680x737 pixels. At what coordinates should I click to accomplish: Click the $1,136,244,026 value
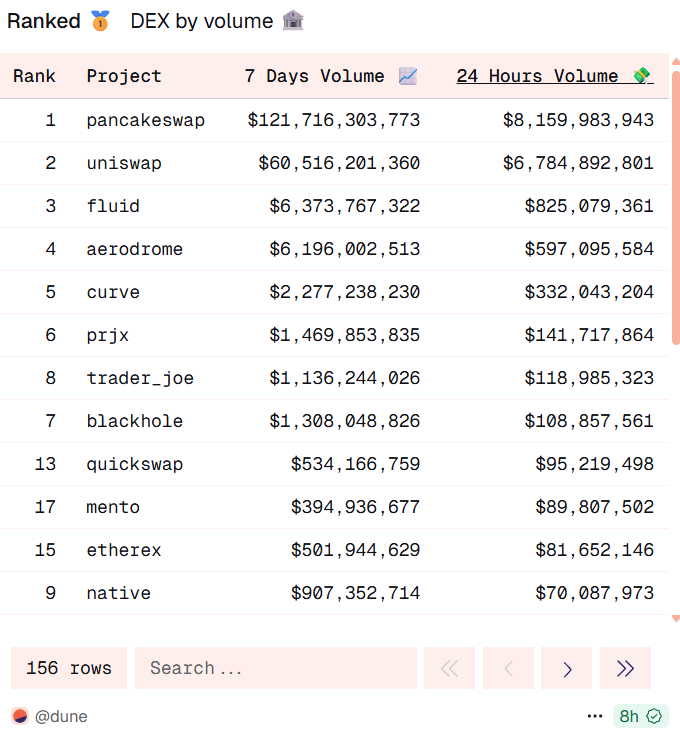tap(344, 378)
